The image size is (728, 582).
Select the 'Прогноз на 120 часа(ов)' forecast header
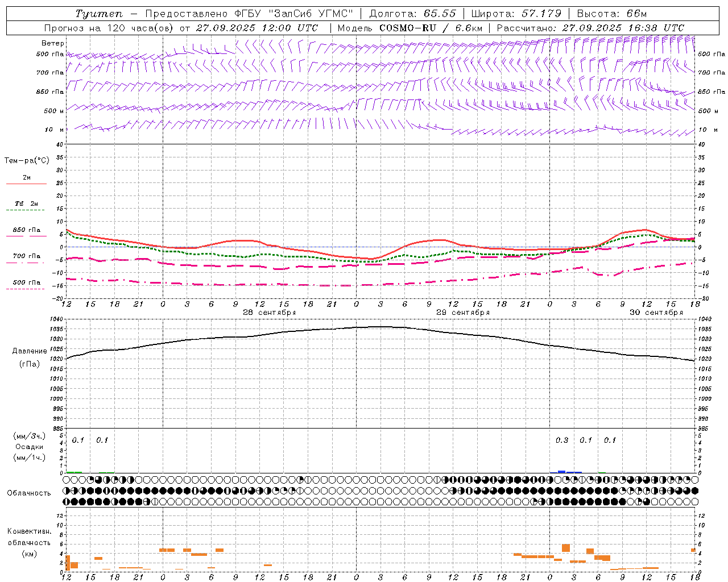(109, 28)
